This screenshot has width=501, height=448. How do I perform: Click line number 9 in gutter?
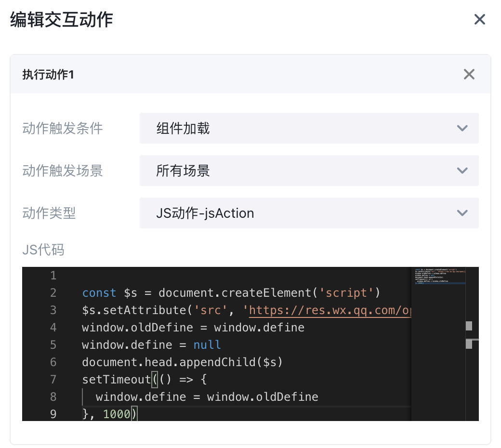53,414
